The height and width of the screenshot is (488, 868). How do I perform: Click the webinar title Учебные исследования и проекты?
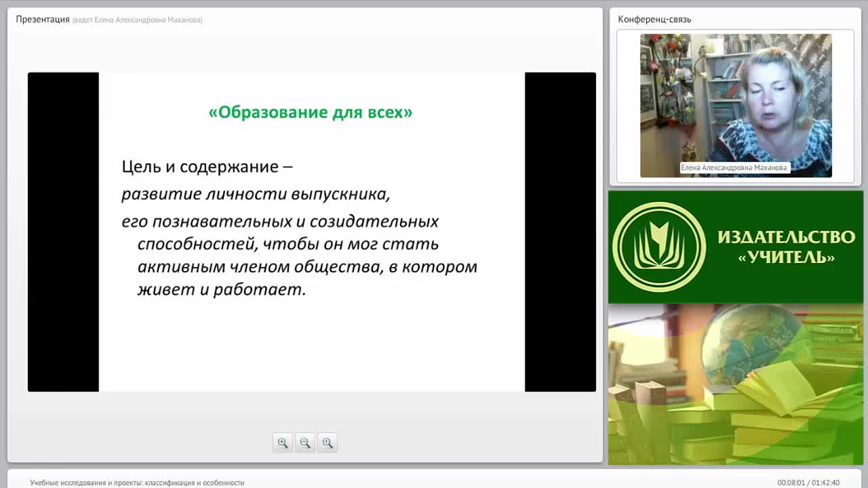(137, 483)
